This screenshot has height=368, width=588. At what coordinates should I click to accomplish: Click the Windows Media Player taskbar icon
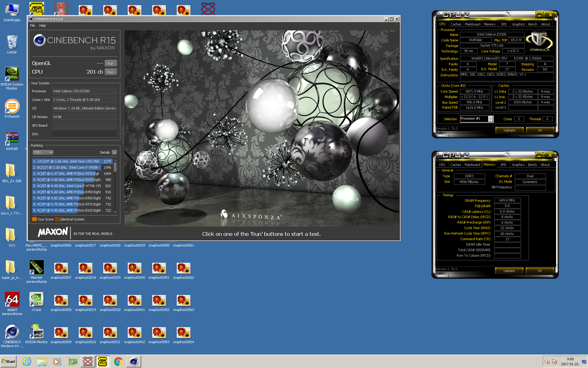tap(57, 362)
